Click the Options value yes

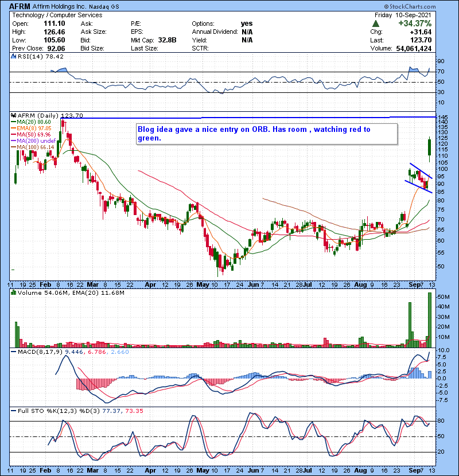pyautogui.click(x=247, y=24)
